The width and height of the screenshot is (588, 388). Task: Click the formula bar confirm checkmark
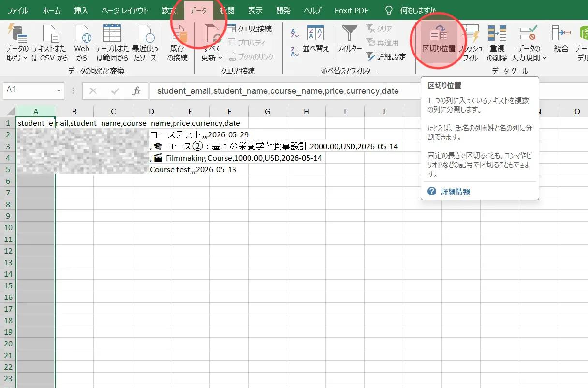pyautogui.click(x=115, y=90)
